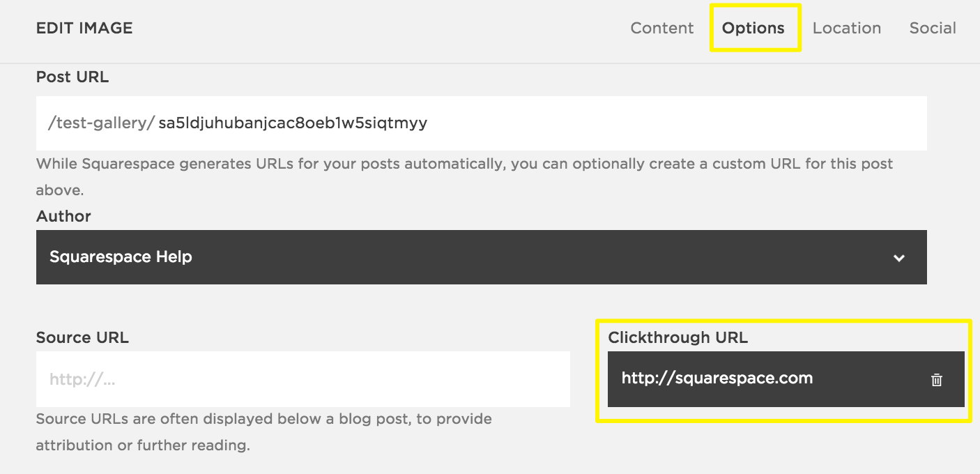Select the Options tab

click(x=753, y=28)
